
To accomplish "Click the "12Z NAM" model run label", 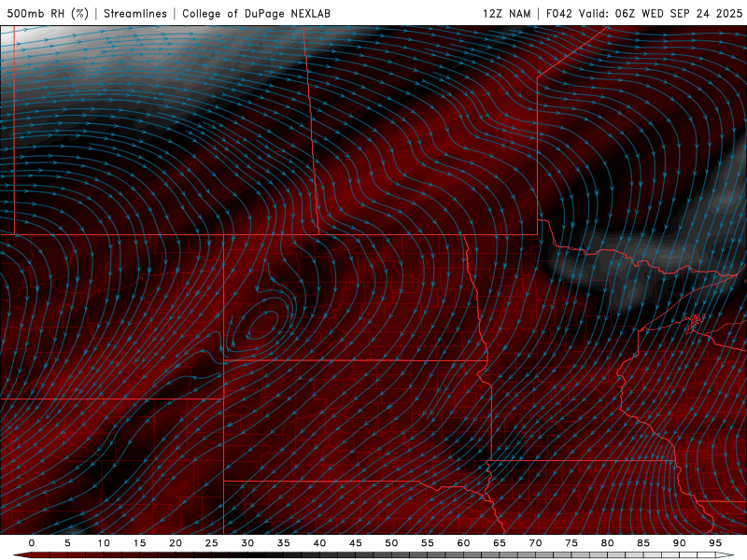I will (x=507, y=13).
